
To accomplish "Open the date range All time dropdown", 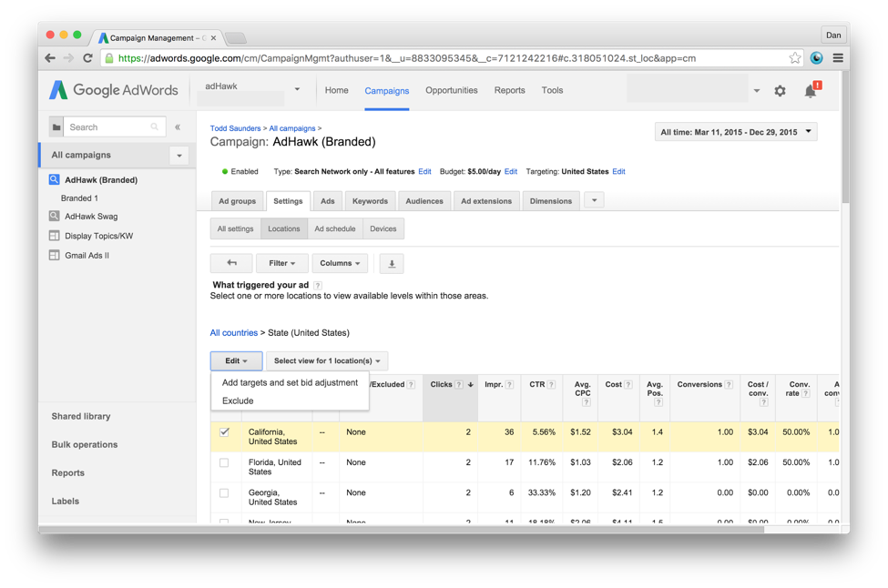I will point(736,132).
